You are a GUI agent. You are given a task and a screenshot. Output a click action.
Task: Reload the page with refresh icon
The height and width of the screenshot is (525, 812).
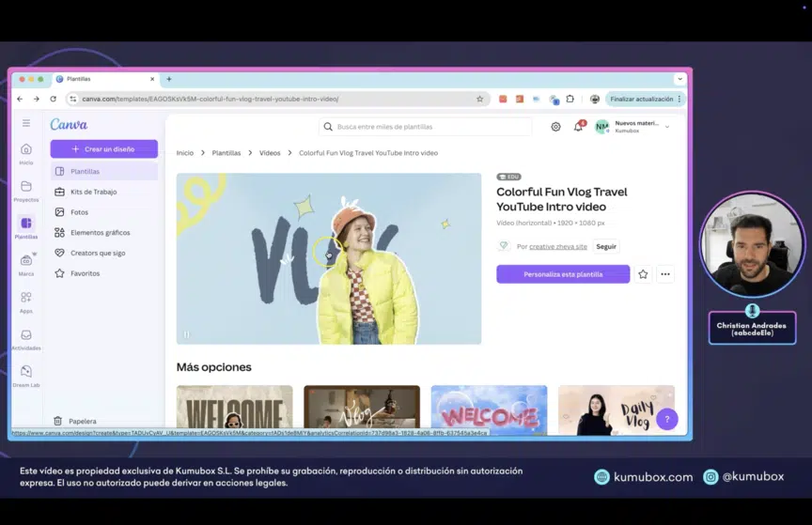[x=53, y=99]
